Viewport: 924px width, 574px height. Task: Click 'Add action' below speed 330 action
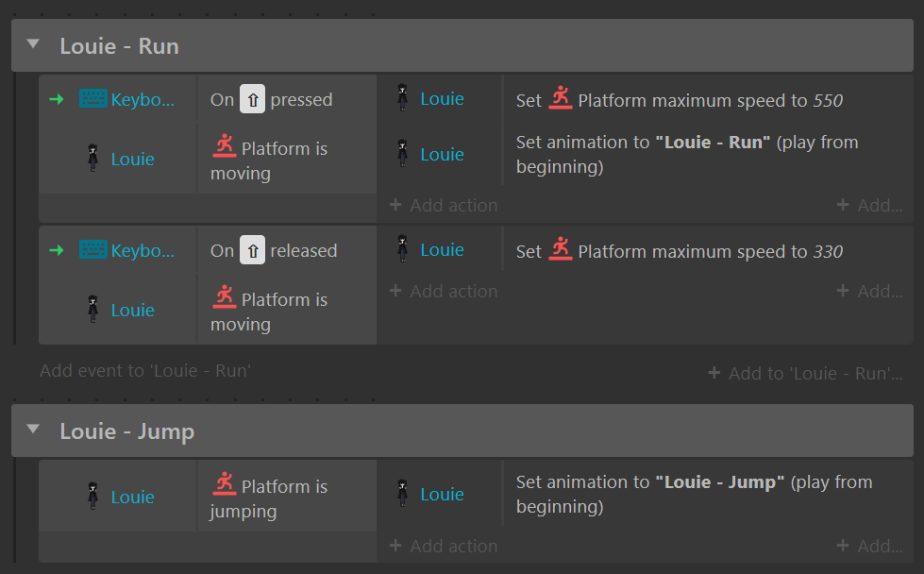444,291
